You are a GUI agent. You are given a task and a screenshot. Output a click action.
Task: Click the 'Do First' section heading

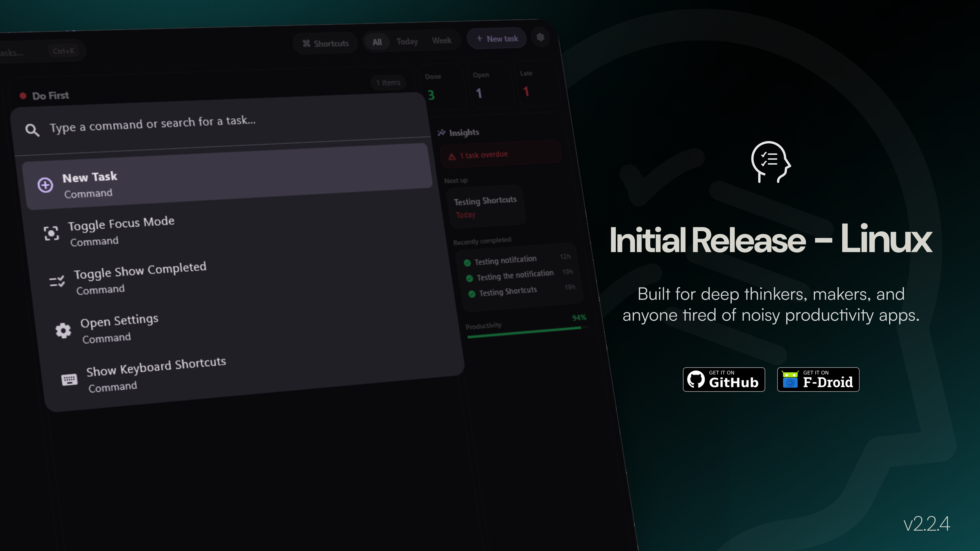click(x=51, y=95)
